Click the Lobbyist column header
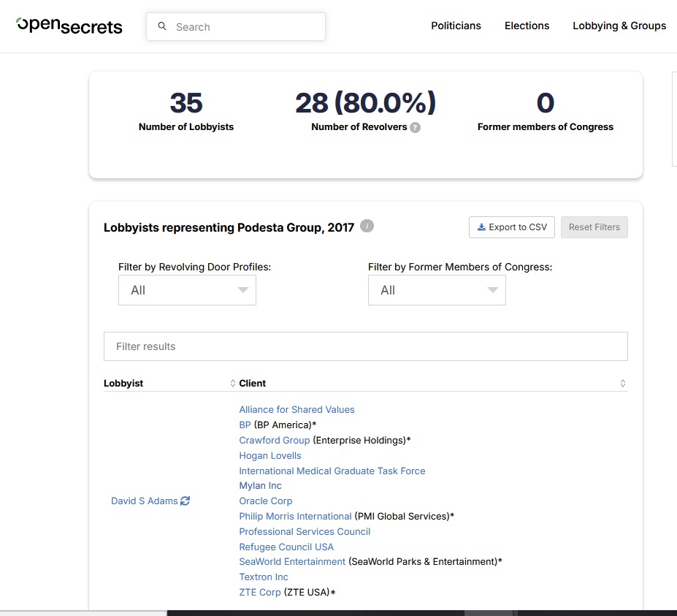Image resolution: width=677 pixels, height=616 pixels. pyautogui.click(x=123, y=383)
